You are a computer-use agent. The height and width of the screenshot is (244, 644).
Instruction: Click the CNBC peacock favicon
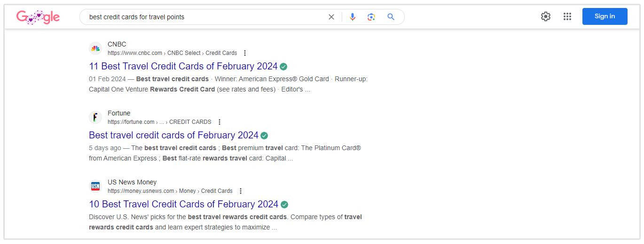(x=95, y=48)
